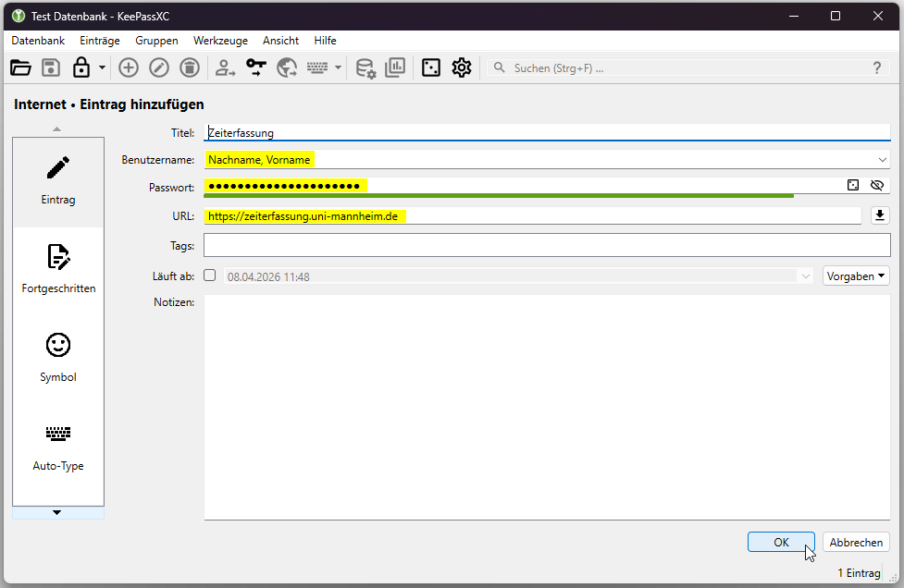Viewport: 904px width, 588px height.
Task: Copy username via the toolbar person icon
Action: click(x=225, y=68)
